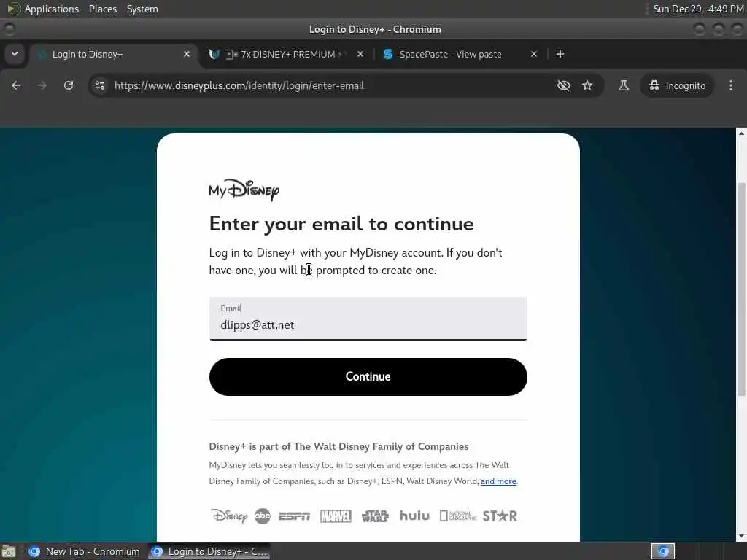
Task: Click the black Continue button
Action: coord(368,377)
